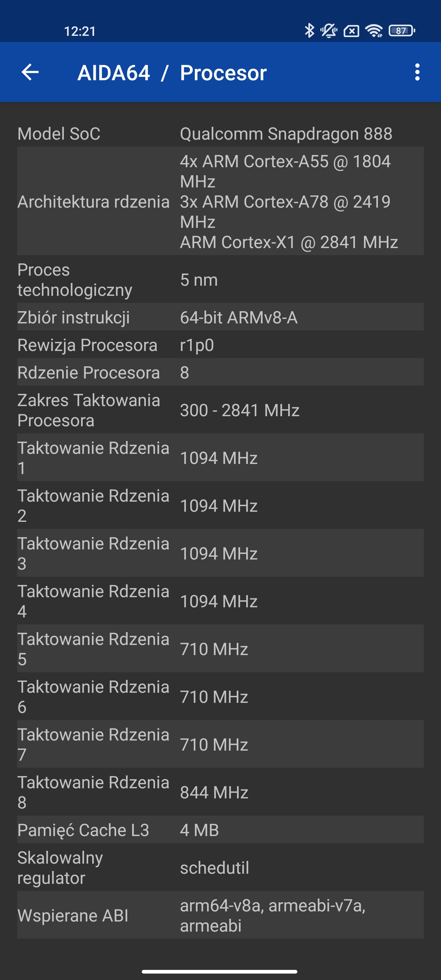Tap the back arrow icon

pos(30,72)
